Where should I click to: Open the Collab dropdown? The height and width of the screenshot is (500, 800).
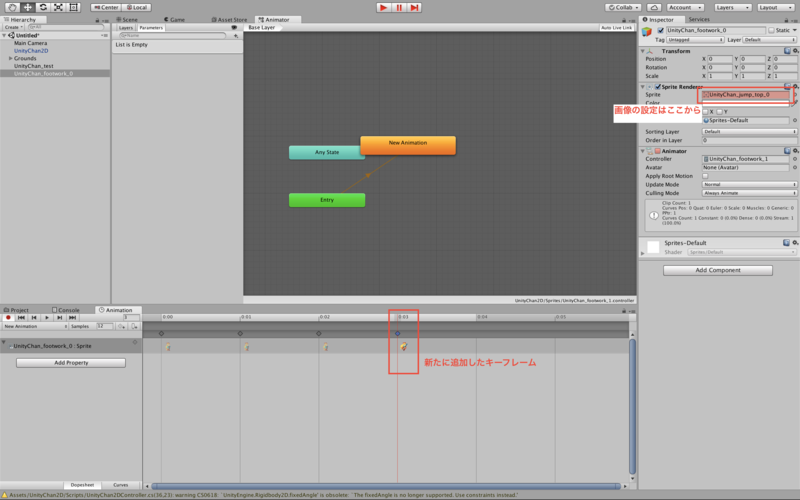pyautogui.click(x=623, y=8)
